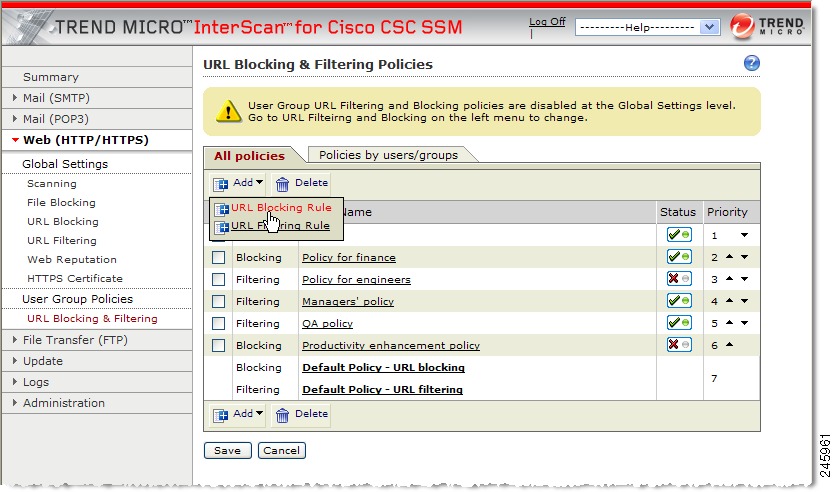Image resolution: width=836 pixels, height=492 pixels.
Task: Open URL Blocking global settings
Action: point(63,221)
